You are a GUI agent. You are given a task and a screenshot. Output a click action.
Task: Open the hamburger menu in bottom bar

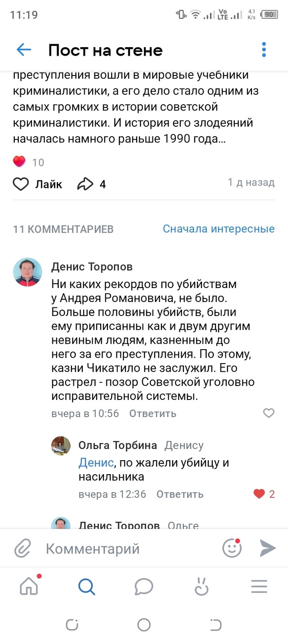[258, 586]
